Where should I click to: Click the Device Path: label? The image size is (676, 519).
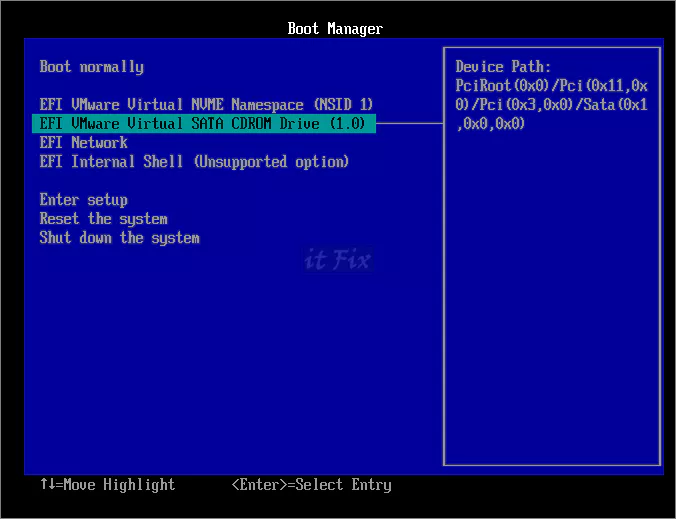coord(503,67)
